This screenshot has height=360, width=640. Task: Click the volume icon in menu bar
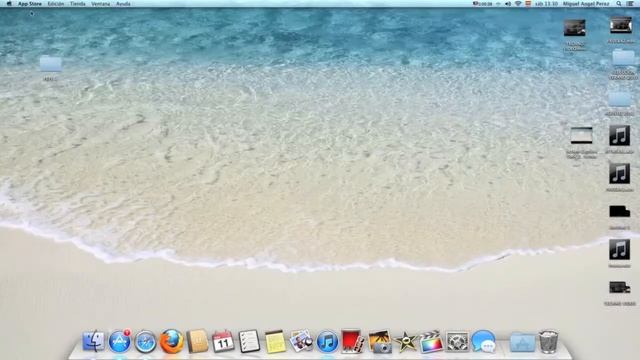coord(508,4)
